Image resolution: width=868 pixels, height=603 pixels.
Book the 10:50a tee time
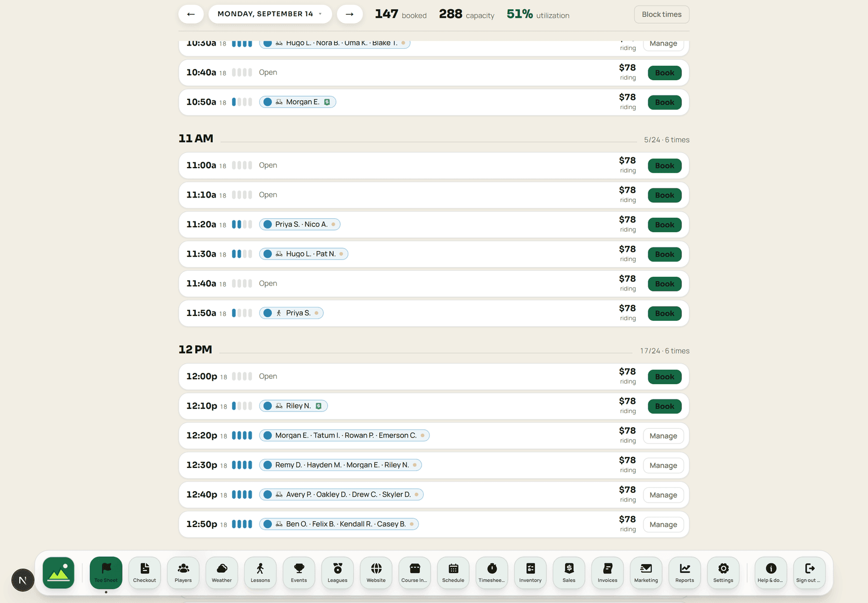coord(665,102)
